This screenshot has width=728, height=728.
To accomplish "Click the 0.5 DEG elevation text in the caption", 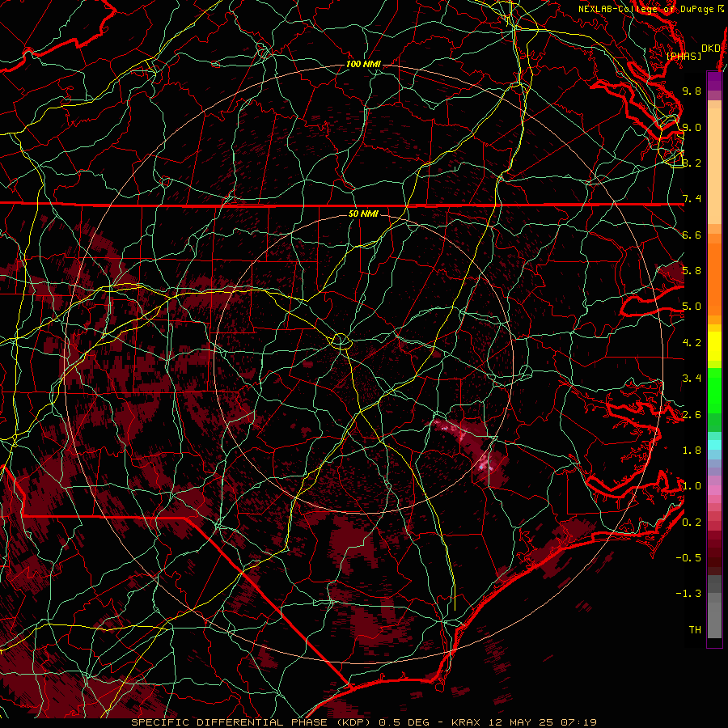I will pyautogui.click(x=404, y=722).
